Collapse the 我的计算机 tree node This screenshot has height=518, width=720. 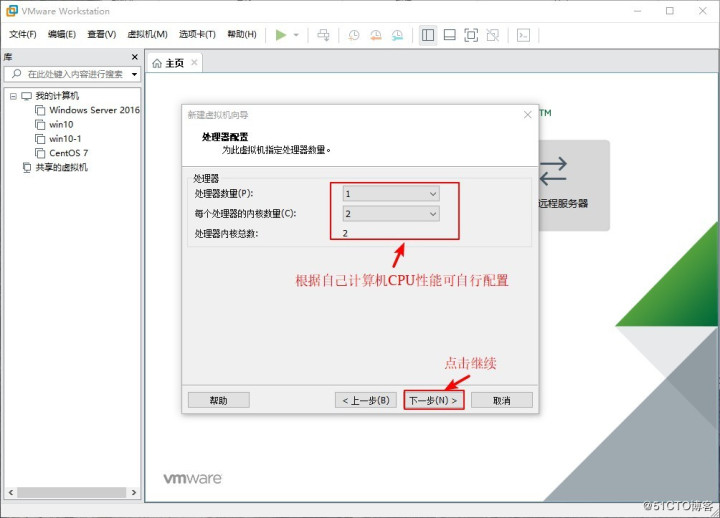coord(13,96)
